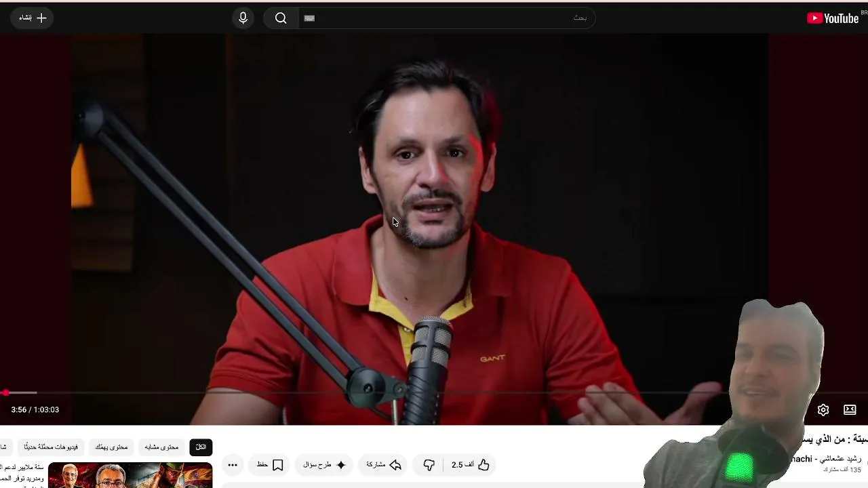Start voice search with the microphone icon
The height and width of the screenshot is (488, 868).
[243, 18]
